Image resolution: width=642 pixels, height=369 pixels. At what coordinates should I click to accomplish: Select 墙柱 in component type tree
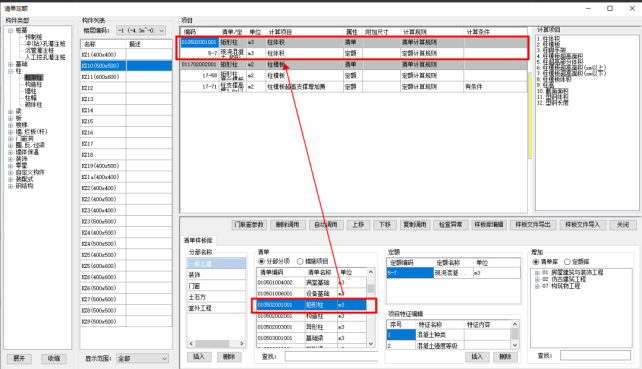point(30,91)
